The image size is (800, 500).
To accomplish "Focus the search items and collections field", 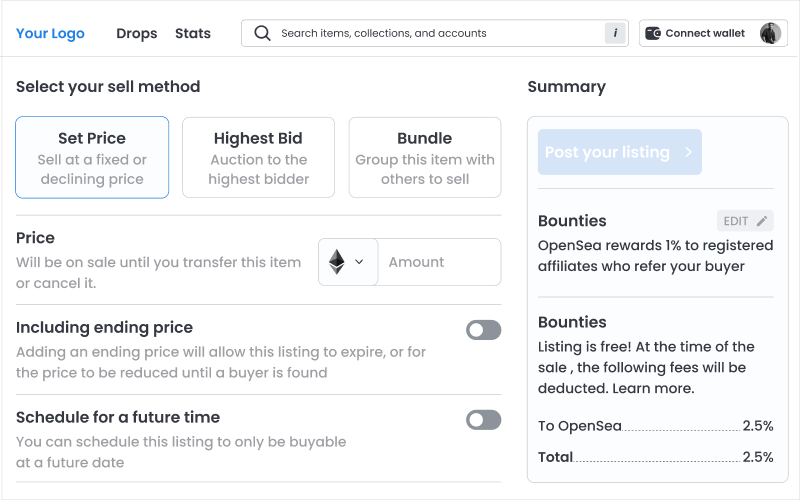I will 435,33.
